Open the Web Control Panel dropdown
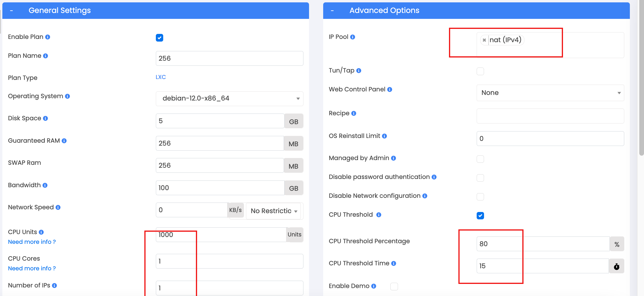The width and height of the screenshot is (644, 296). 550,93
